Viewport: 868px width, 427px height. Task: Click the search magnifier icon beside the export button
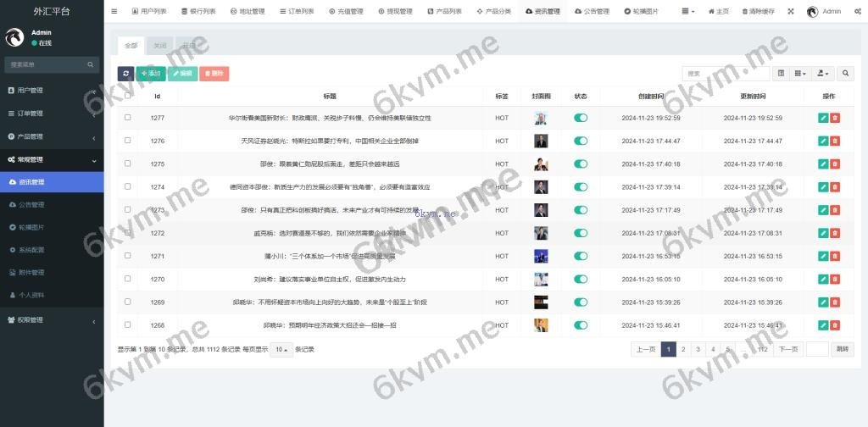tap(845, 74)
